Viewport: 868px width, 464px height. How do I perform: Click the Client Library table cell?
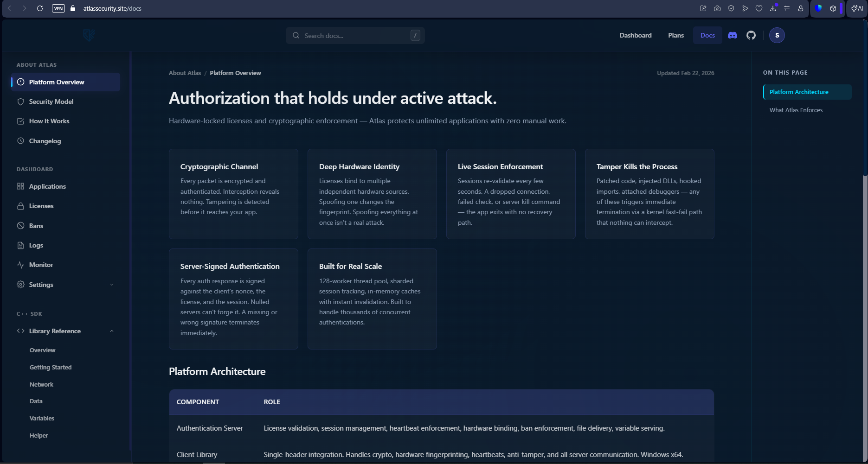197,454
